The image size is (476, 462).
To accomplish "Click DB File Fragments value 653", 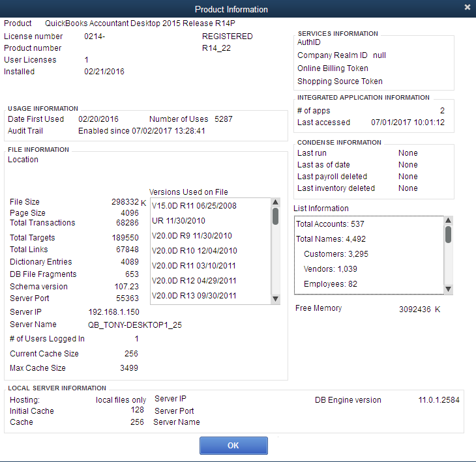I will (132, 274).
